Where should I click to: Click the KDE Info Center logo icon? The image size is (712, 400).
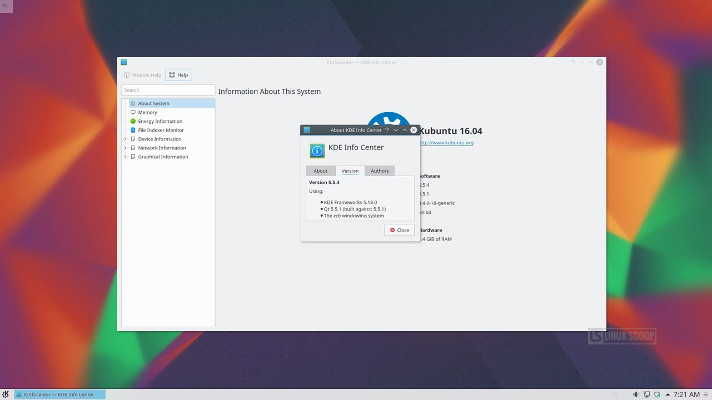tap(317, 151)
